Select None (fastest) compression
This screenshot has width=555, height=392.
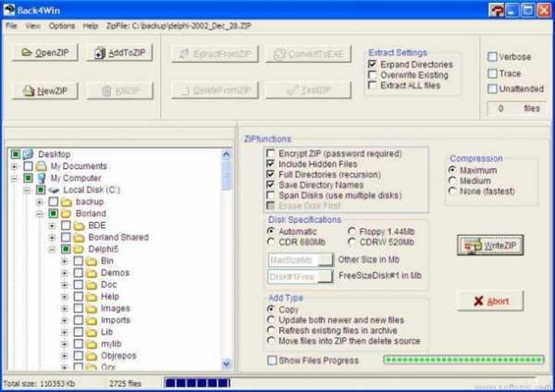pos(452,191)
